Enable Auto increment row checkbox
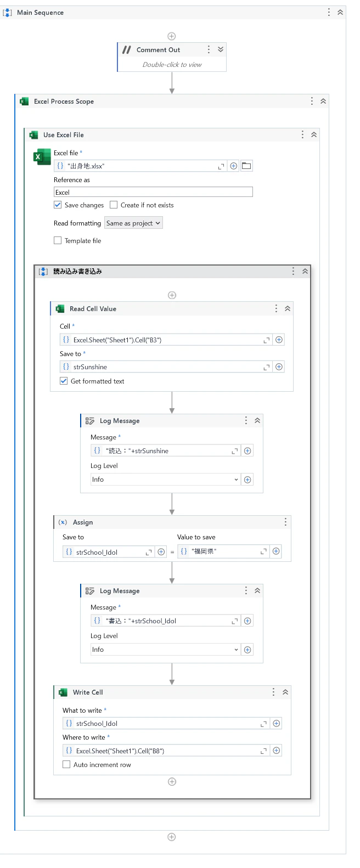The width and height of the screenshot is (360, 868). click(x=66, y=764)
